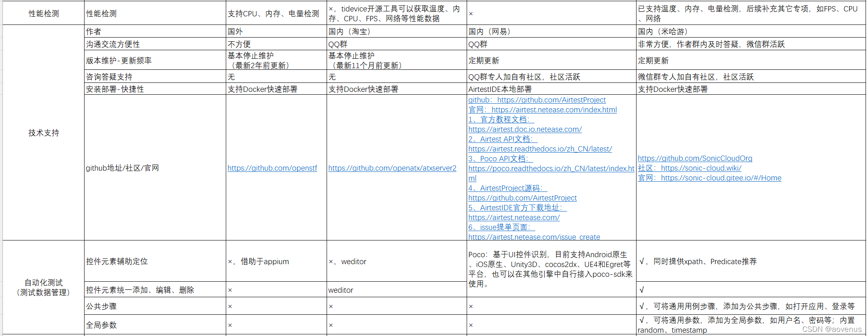Select the 'QQ群专人加自有社区，社区活跃' cell

pyautogui.click(x=552, y=77)
